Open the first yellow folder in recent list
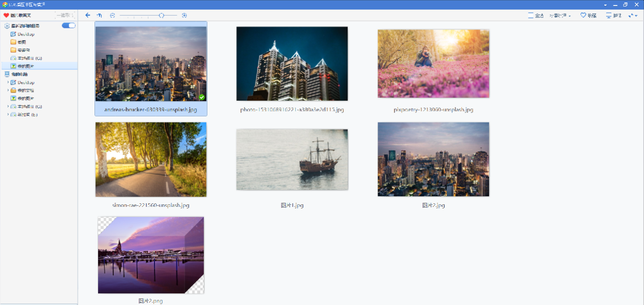The image size is (644, 305). [18, 42]
